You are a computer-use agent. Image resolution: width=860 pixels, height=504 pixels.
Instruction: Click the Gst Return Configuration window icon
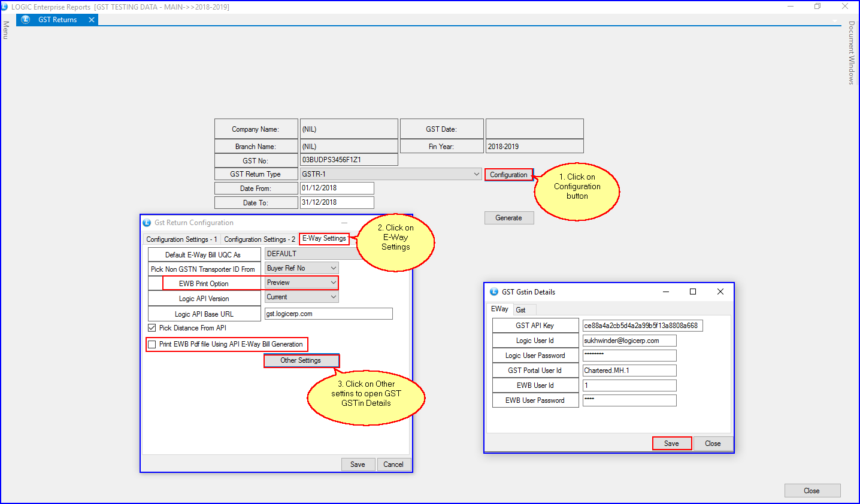click(147, 223)
